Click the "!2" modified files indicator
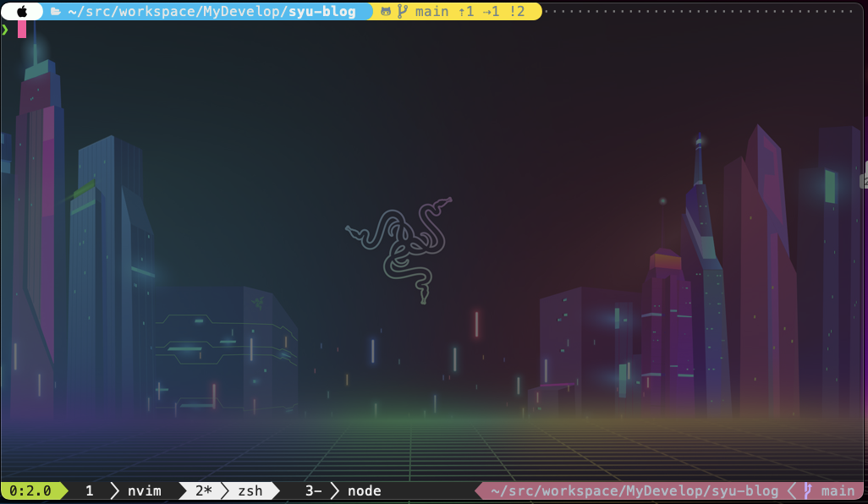 point(517,11)
